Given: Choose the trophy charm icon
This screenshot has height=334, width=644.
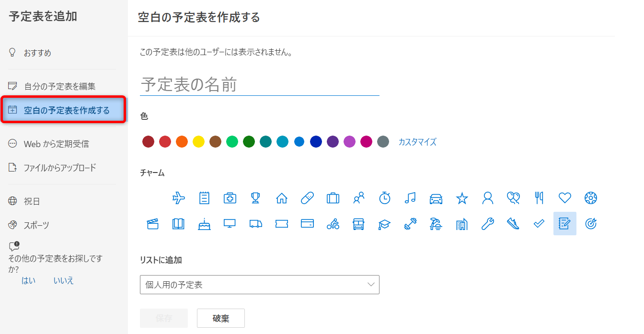Looking at the screenshot, I should click(255, 198).
